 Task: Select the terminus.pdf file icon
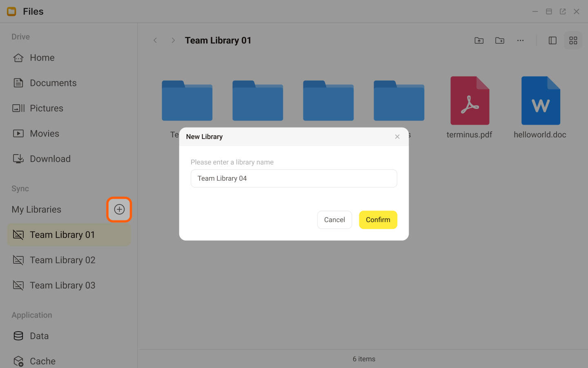470,101
